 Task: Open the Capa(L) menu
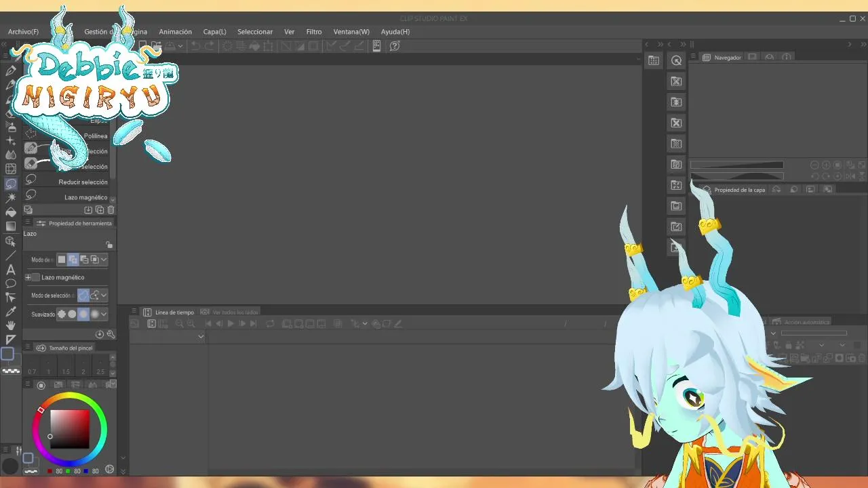pos(214,32)
